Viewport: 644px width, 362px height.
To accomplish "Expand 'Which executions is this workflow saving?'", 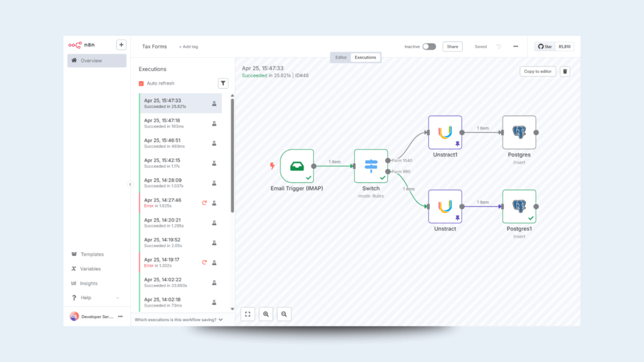I will 179,320.
